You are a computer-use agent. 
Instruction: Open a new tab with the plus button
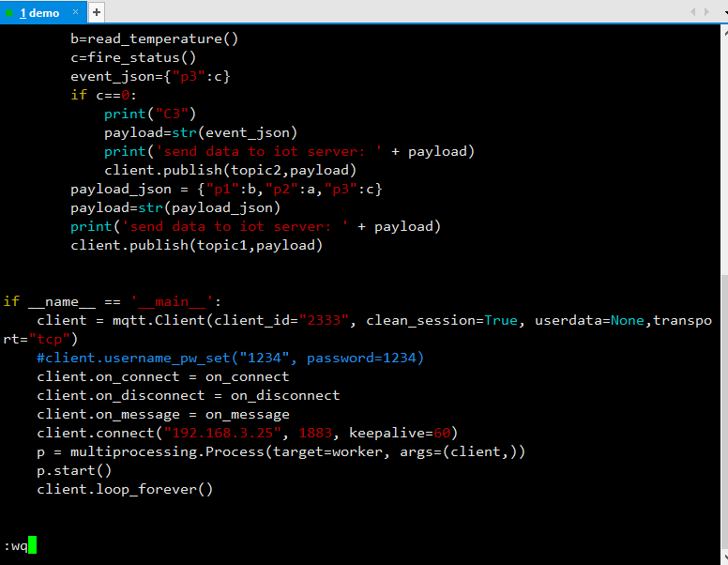point(97,12)
